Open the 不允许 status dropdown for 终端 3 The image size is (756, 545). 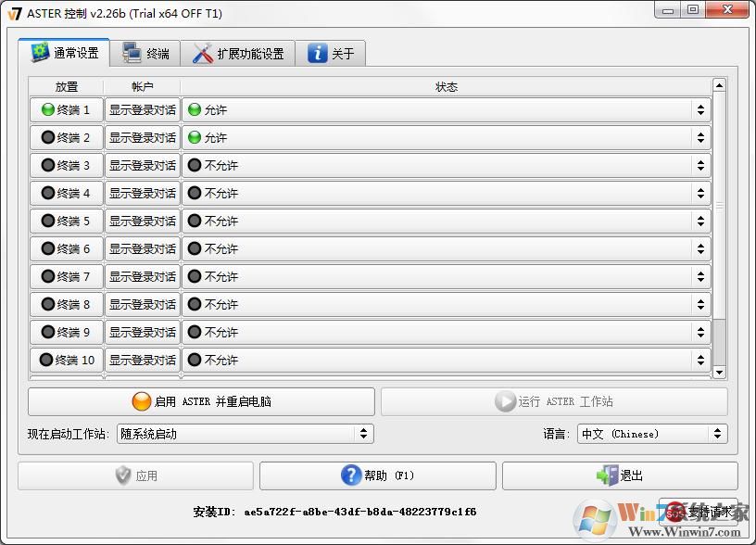(699, 166)
